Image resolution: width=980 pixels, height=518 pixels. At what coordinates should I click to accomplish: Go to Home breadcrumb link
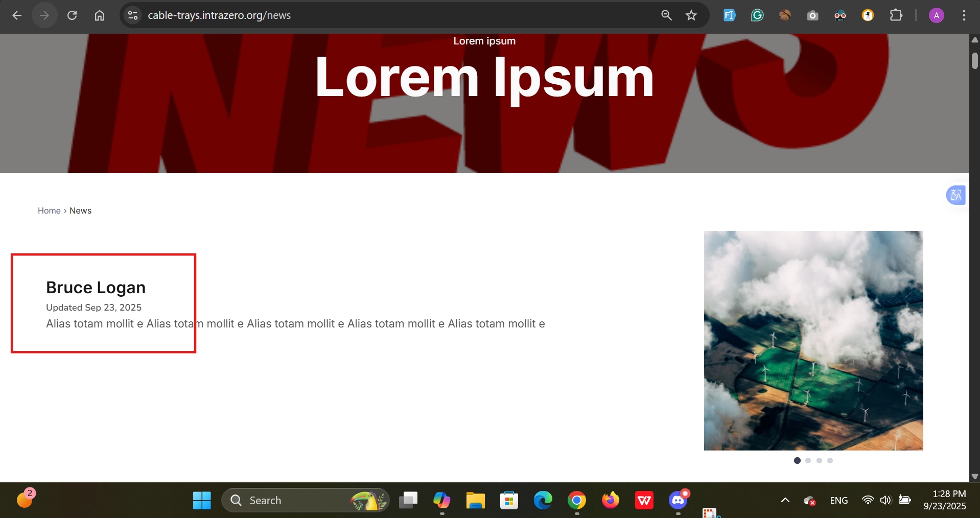click(49, 210)
